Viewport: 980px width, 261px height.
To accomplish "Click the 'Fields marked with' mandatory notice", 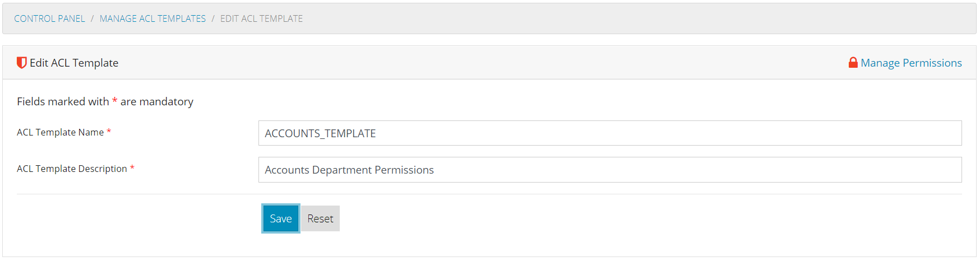I will click(105, 101).
